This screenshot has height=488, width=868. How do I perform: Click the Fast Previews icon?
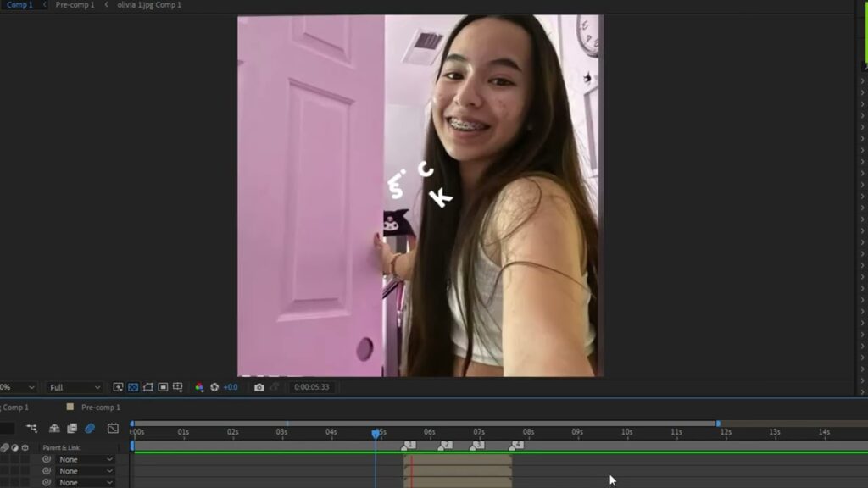[x=119, y=387]
